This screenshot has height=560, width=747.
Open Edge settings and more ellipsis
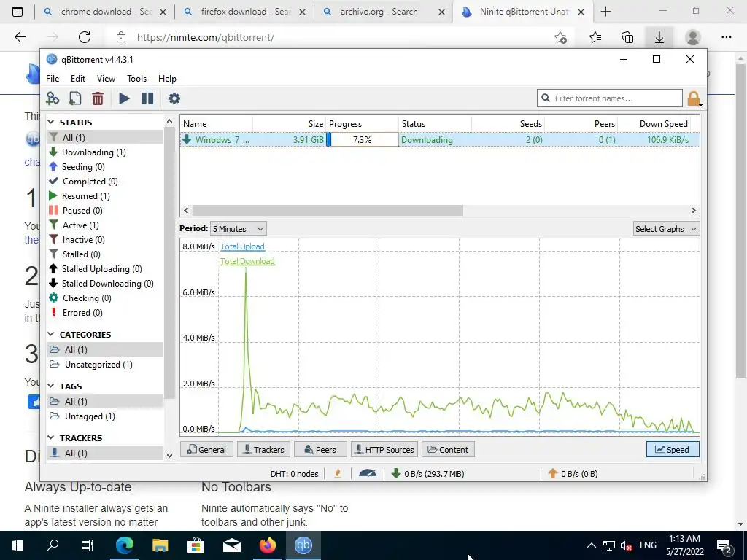click(x=726, y=37)
